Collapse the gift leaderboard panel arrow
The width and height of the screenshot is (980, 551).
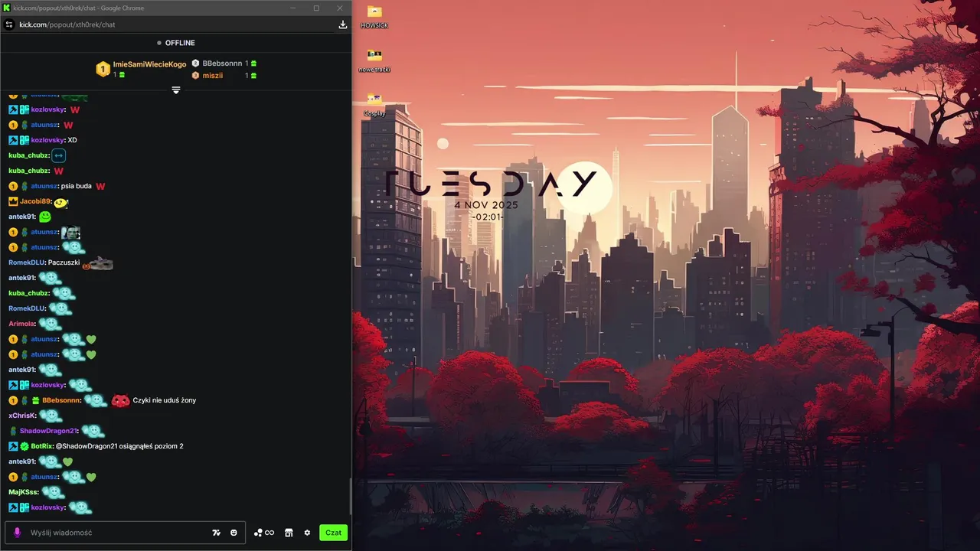176,90
